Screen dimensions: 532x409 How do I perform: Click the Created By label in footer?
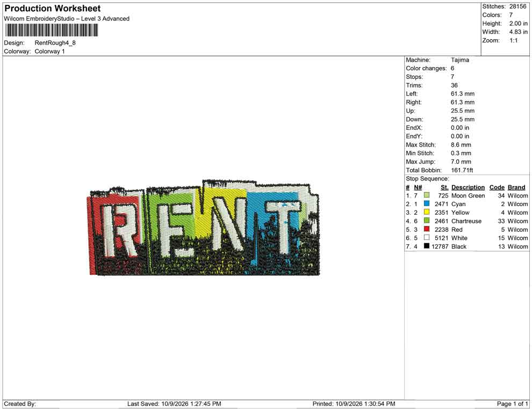(20, 404)
